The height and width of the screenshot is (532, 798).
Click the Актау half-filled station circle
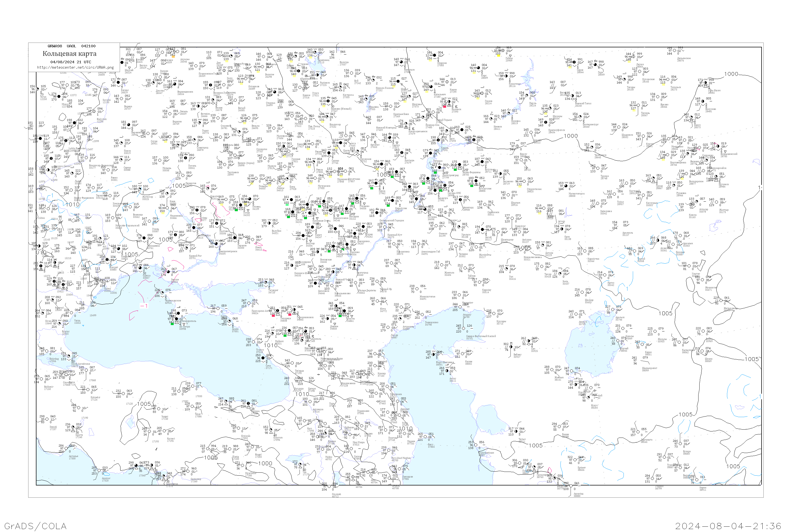click(447, 371)
